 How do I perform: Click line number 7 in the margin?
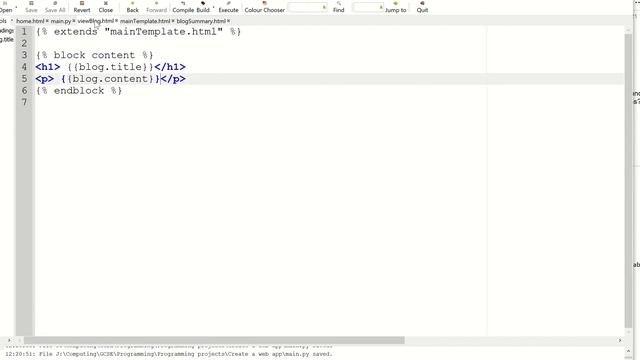[24, 102]
